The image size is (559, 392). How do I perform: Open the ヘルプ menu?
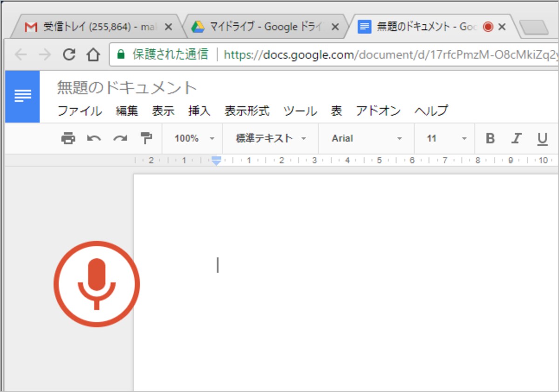(x=431, y=111)
